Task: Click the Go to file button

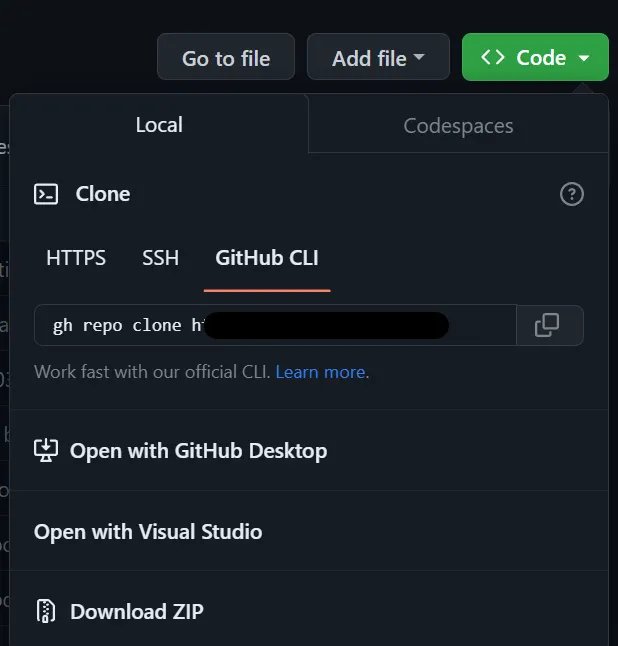Action: [x=226, y=57]
